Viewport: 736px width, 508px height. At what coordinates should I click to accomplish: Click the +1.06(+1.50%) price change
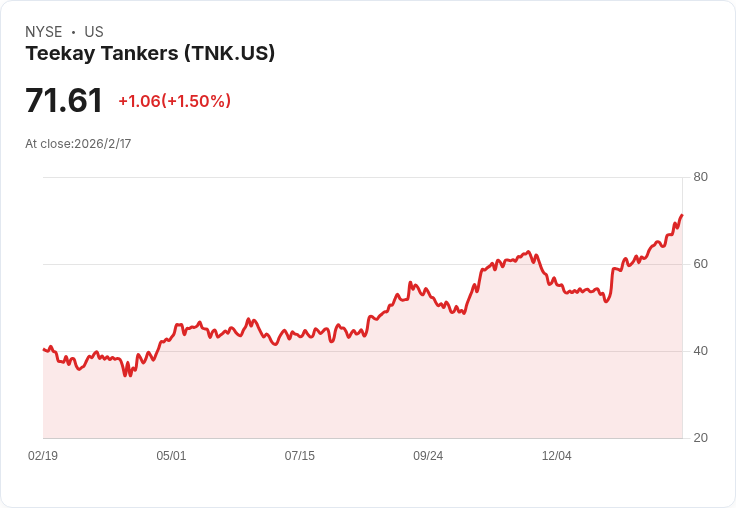[x=175, y=101]
